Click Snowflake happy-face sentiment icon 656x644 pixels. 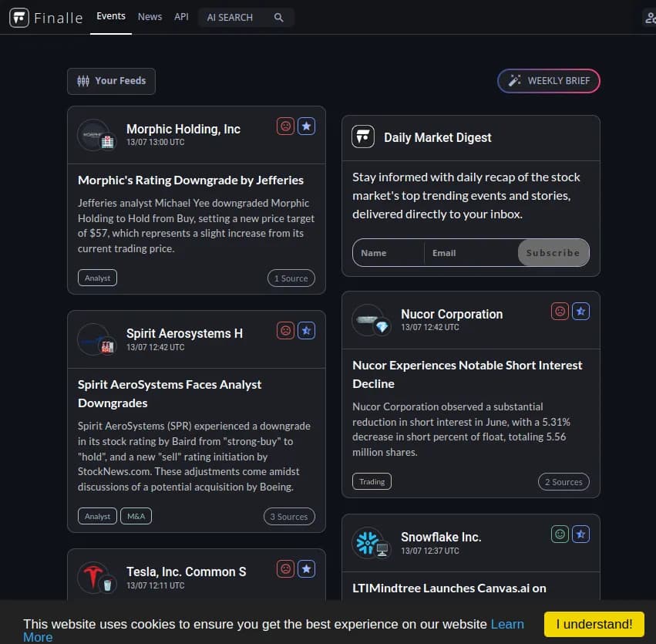pyautogui.click(x=560, y=534)
